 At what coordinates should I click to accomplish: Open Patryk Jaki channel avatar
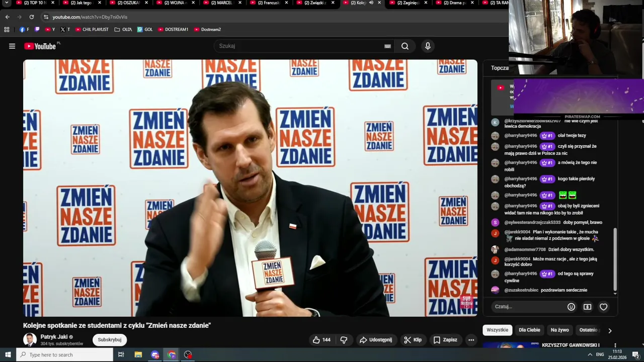point(30,340)
